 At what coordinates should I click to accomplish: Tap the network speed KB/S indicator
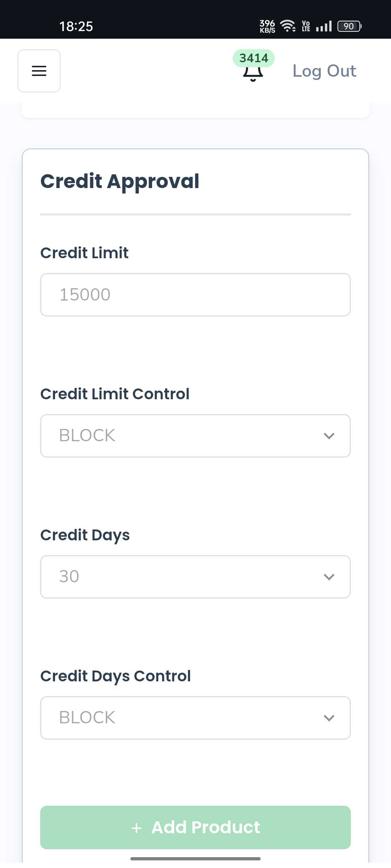coord(267,26)
